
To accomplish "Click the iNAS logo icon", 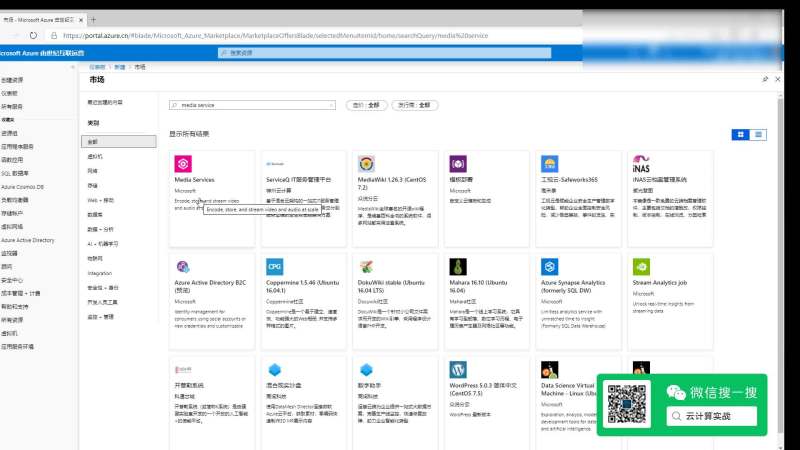I will 641,164.
